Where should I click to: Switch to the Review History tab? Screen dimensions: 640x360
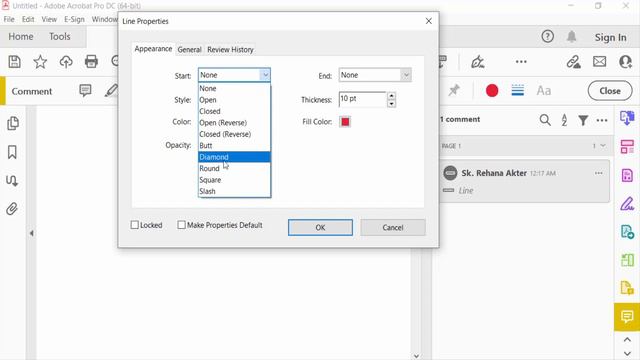230,50
